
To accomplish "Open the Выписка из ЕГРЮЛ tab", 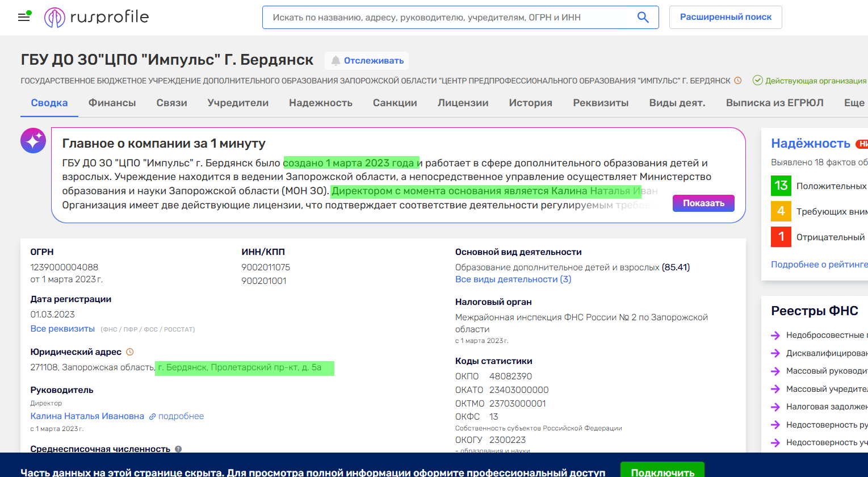I will point(774,103).
